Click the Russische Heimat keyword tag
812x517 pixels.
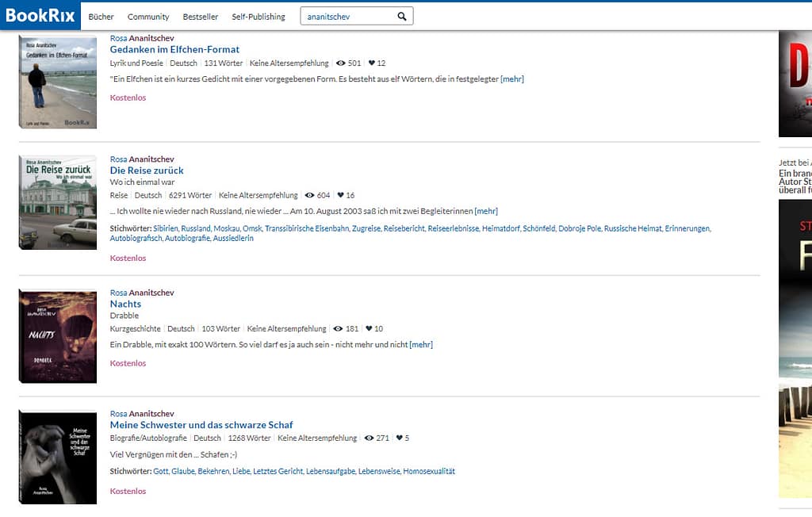click(634, 228)
